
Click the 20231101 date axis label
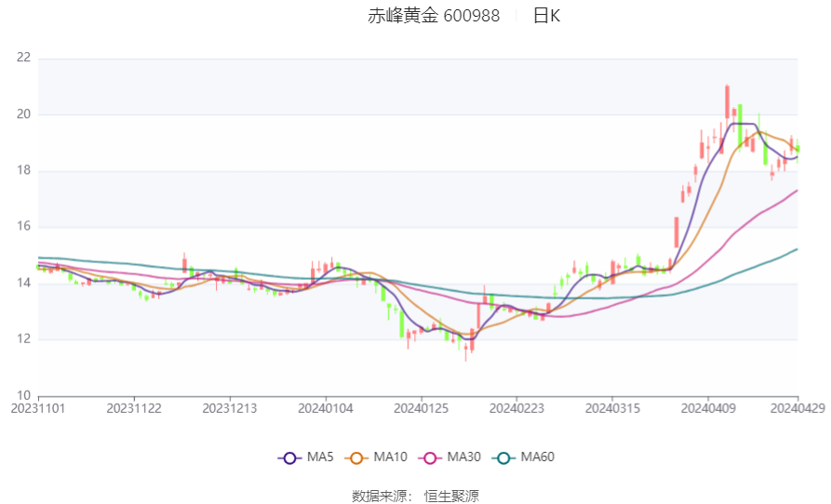(38, 409)
